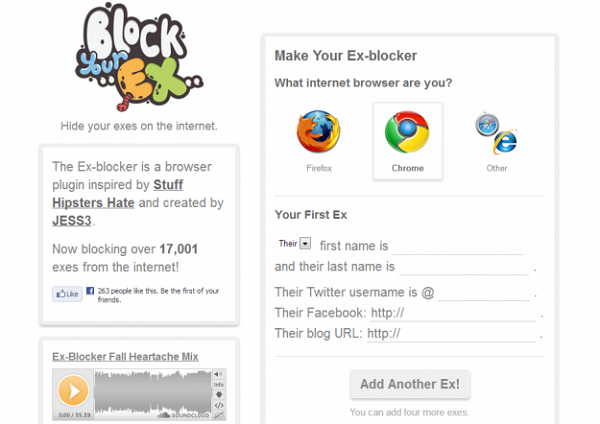The image size is (600, 424).
Task: Like the page with Facebook Like button
Action: point(67,294)
